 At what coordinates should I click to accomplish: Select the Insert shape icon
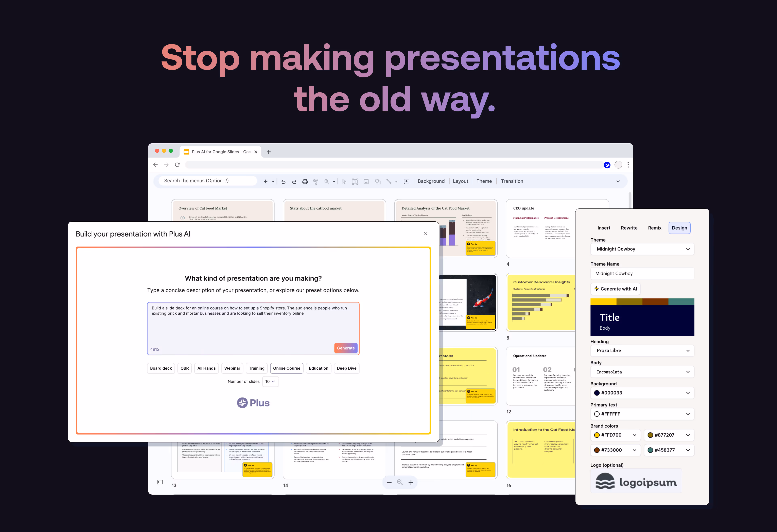tap(377, 181)
